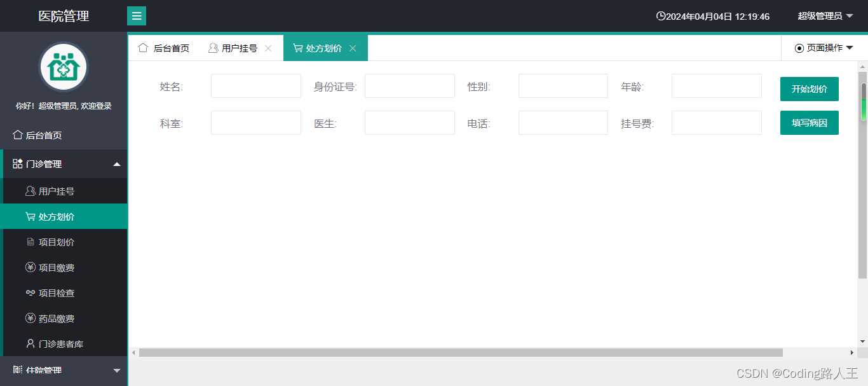
Task: Click the vertical scrollbar thumb
Action: 863,175
